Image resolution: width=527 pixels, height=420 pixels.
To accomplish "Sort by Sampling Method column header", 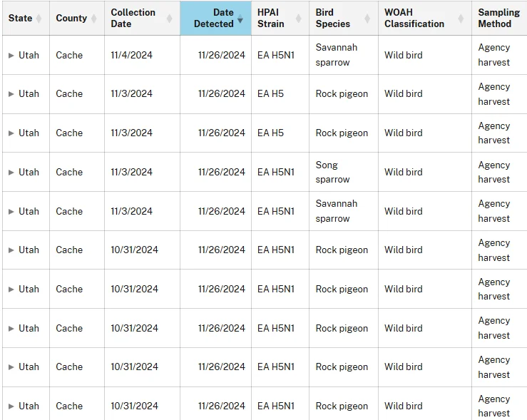I will [x=498, y=18].
